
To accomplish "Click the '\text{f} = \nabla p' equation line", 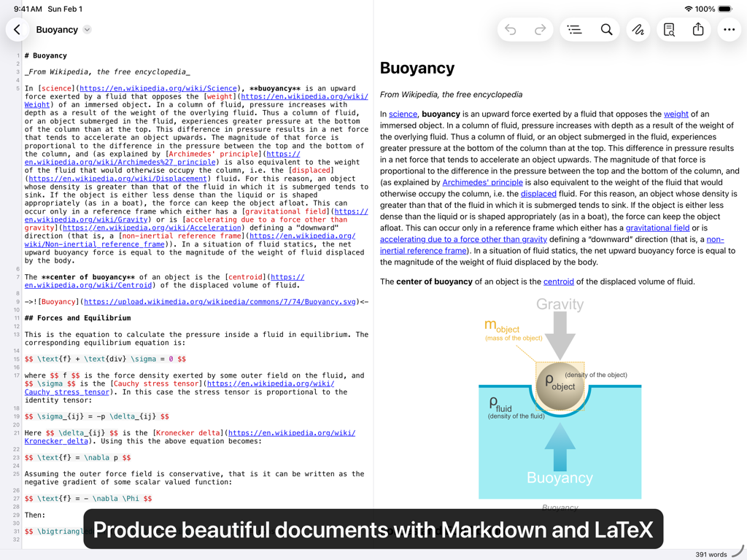I will click(x=77, y=458).
